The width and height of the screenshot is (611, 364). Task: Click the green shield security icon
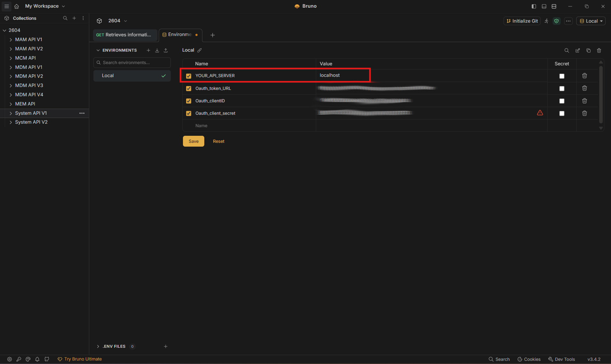pos(556,21)
